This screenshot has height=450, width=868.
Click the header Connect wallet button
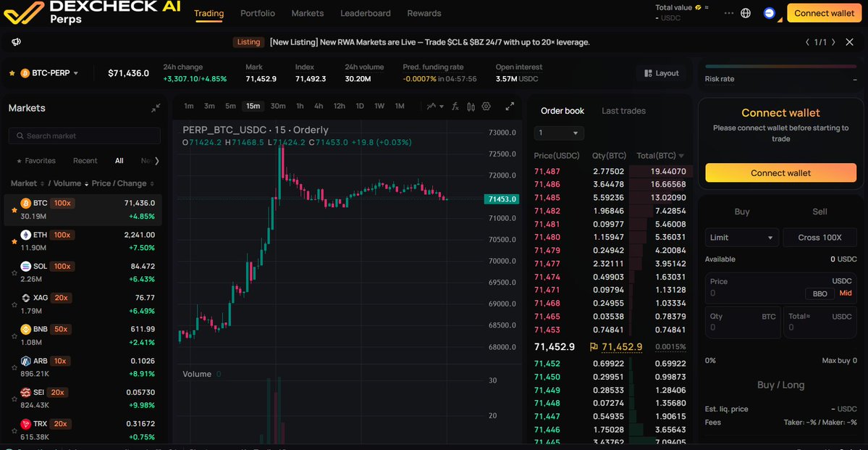pos(824,13)
